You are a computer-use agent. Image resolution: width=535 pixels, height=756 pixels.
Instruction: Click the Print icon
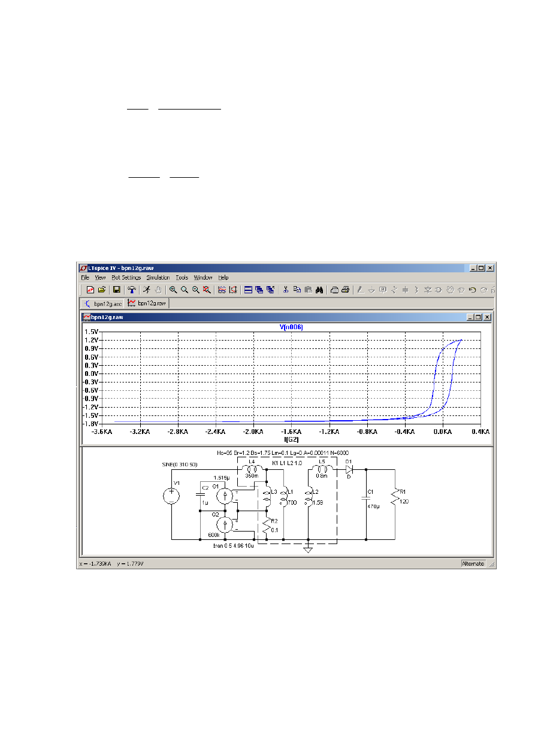tap(346, 290)
